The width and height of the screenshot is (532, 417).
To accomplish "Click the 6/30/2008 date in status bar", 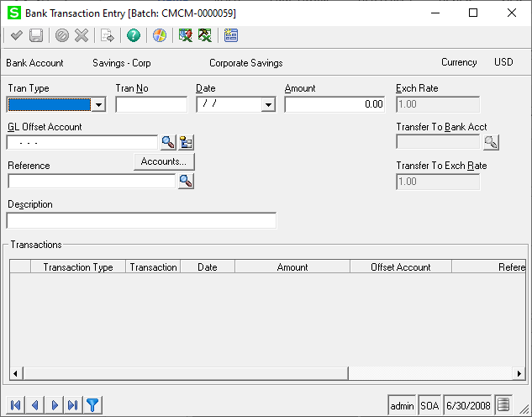I will (x=468, y=405).
